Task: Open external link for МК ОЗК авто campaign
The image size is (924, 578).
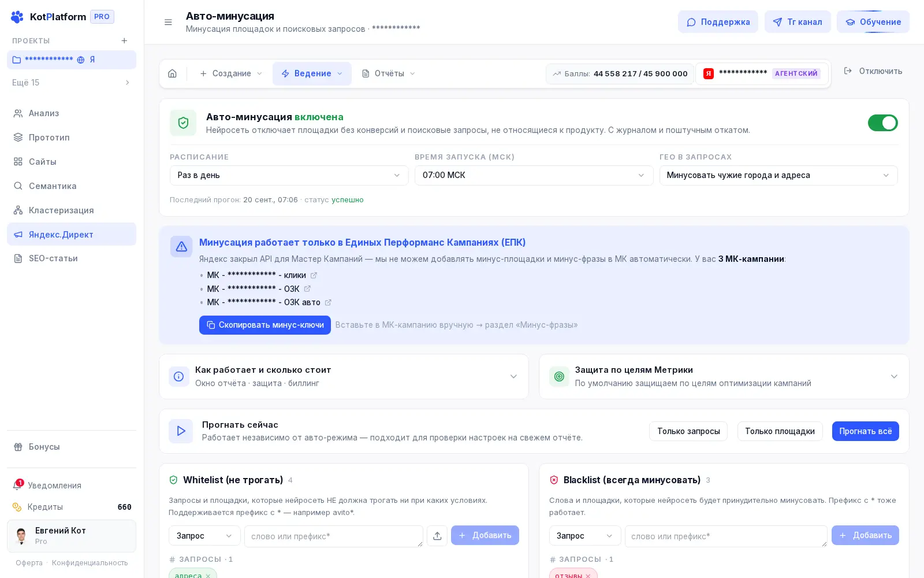Action: 328,302
